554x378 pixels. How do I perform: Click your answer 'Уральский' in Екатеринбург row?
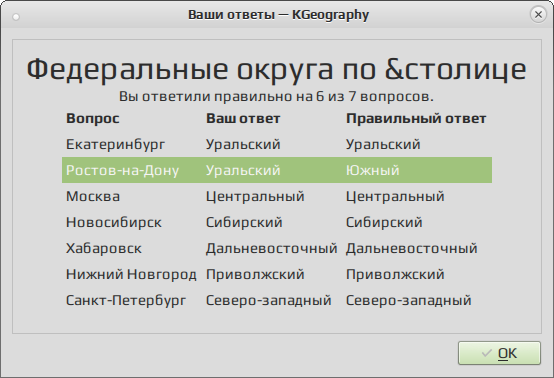point(243,144)
